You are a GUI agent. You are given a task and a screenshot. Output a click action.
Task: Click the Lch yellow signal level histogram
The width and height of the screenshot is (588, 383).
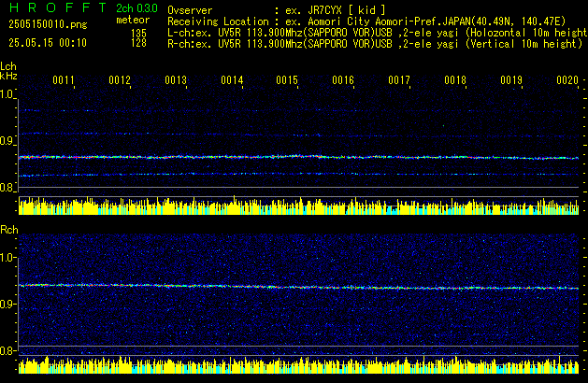[x=299, y=206]
